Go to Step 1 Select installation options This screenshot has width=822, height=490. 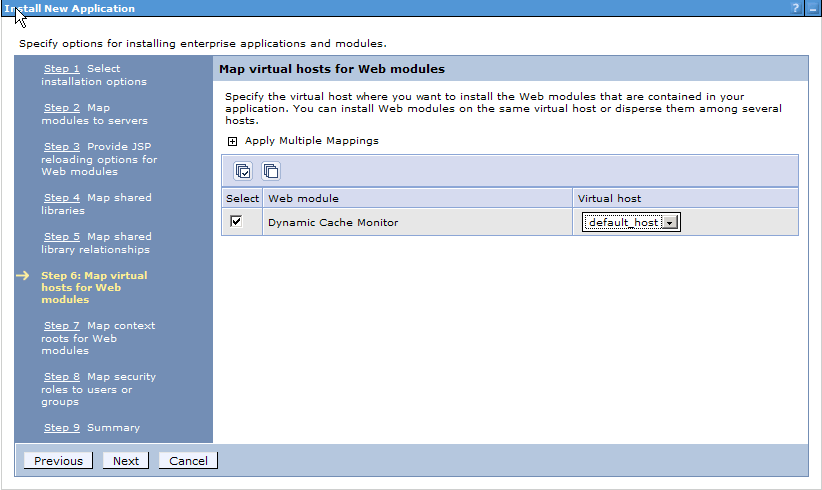62,69
